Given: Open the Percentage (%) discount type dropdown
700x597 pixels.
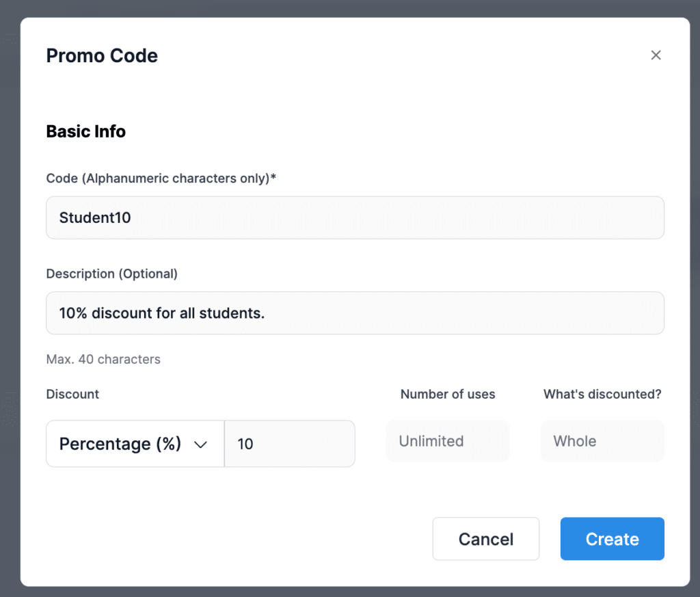Looking at the screenshot, I should 135,444.
